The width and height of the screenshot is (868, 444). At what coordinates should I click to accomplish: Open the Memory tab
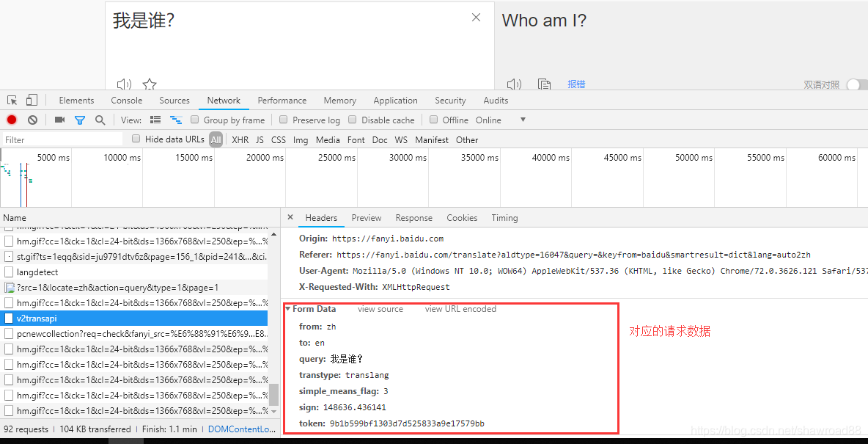pos(340,101)
